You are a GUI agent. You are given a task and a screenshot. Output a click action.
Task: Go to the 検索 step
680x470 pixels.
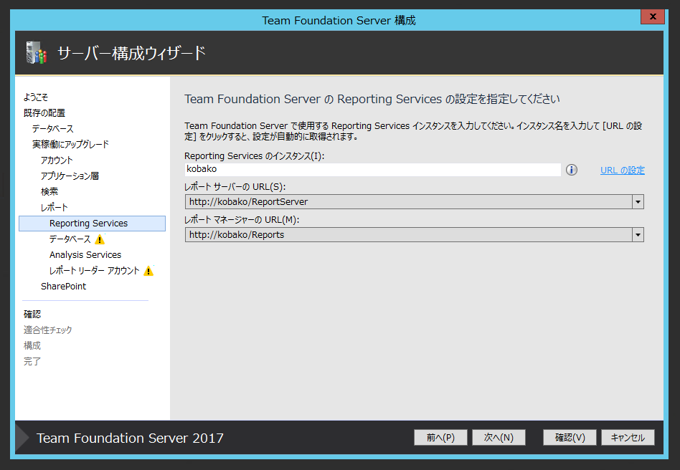49,192
